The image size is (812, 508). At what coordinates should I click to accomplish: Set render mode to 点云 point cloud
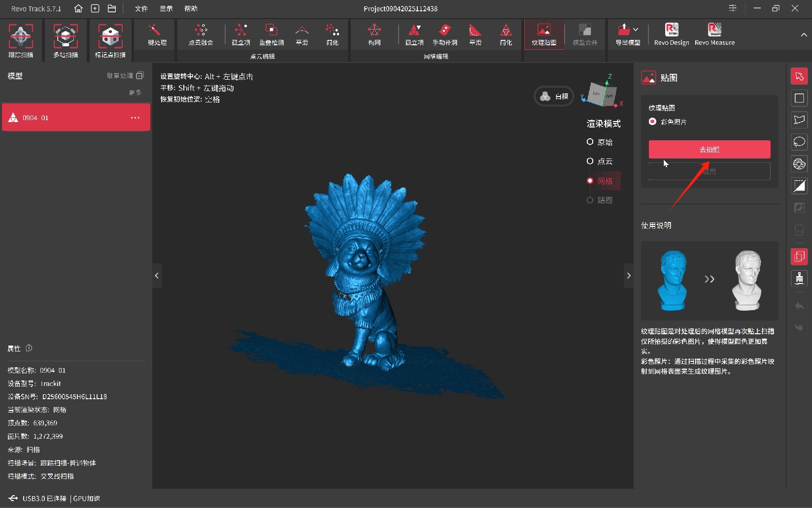coord(590,161)
